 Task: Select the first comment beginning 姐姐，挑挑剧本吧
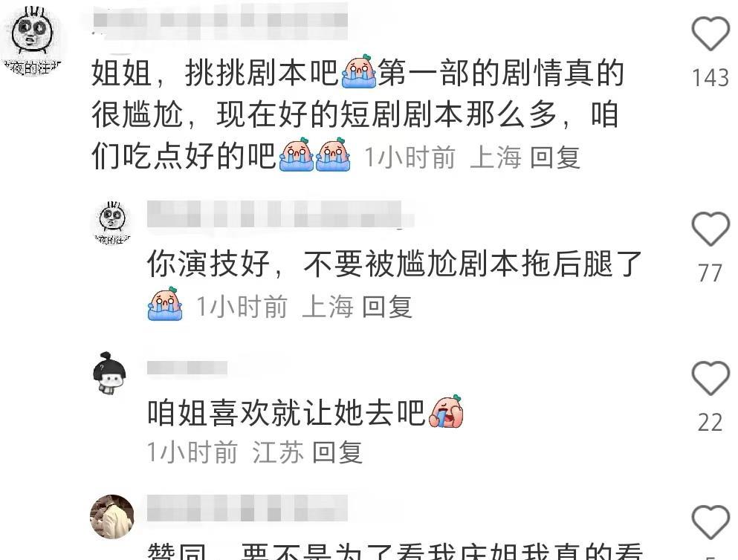pos(357,114)
